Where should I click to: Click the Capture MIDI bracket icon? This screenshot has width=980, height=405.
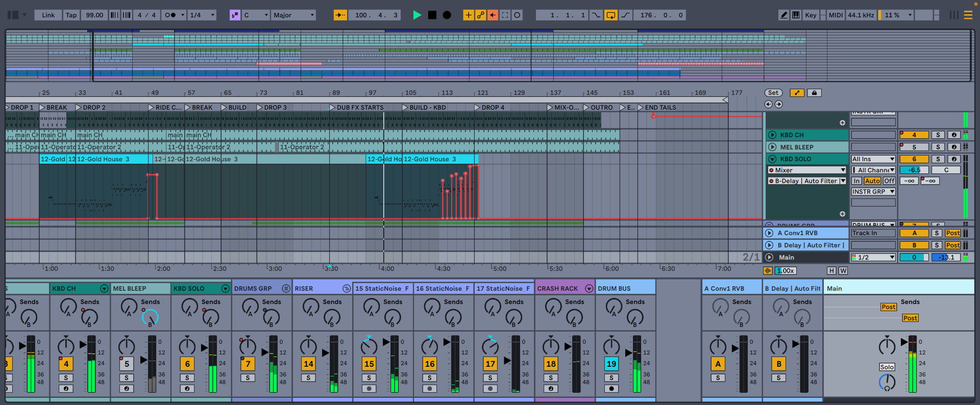(x=505, y=15)
